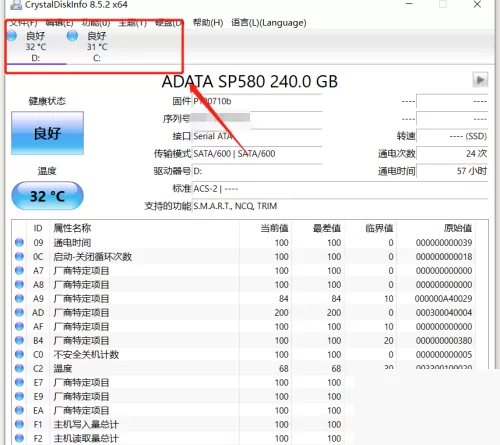500x445 pixels.
Task: Click the blurred serial number field
Action: (257, 118)
